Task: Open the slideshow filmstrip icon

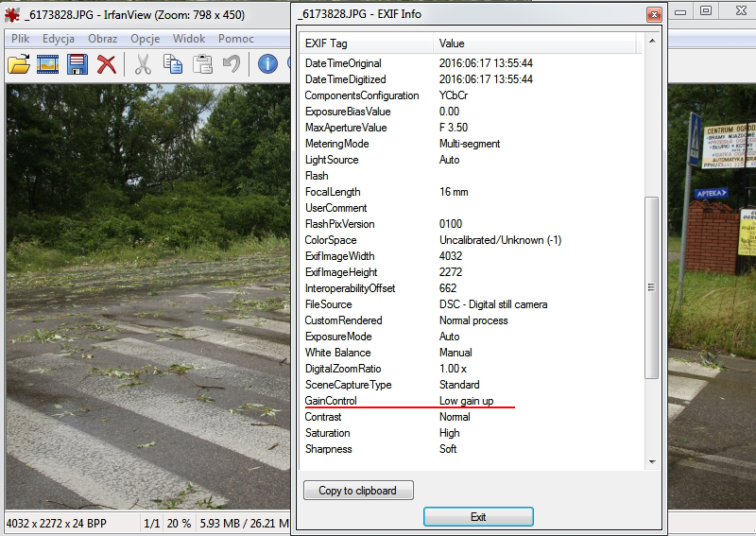Action: pos(48,64)
